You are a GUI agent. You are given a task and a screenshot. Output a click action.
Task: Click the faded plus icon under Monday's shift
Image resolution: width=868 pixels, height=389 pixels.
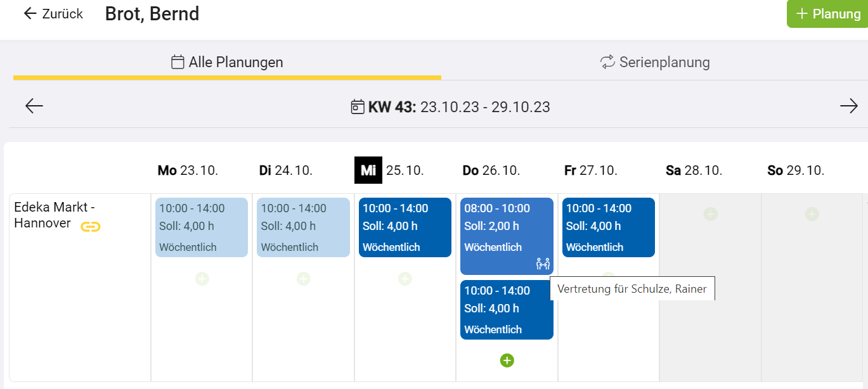pos(202,278)
